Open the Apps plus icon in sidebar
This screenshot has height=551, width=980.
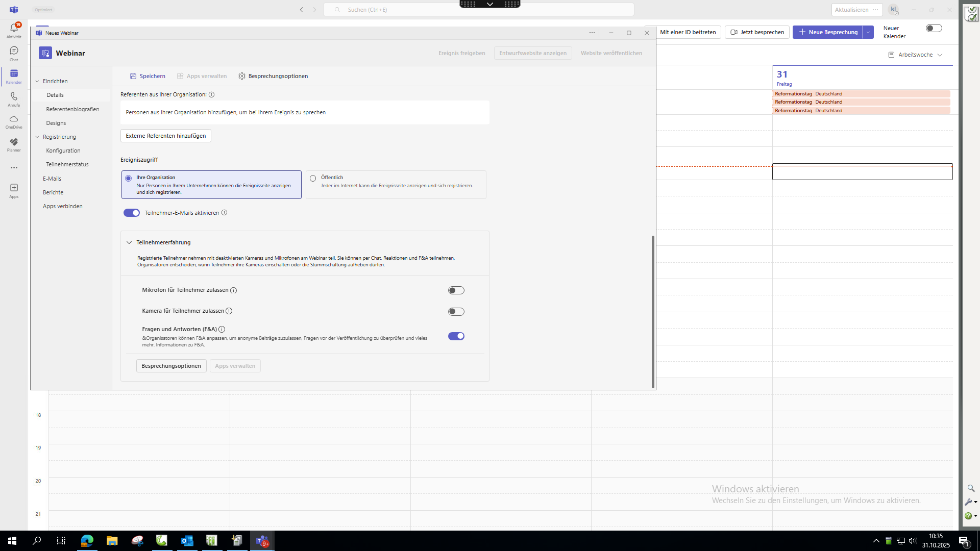[x=14, y=188]
